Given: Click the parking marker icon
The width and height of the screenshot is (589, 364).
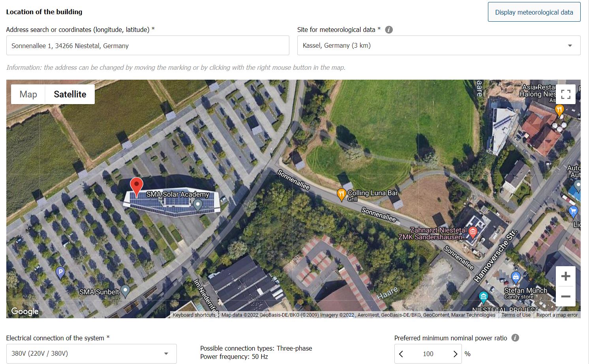Looking at the screenshot, I should [60, 272].
